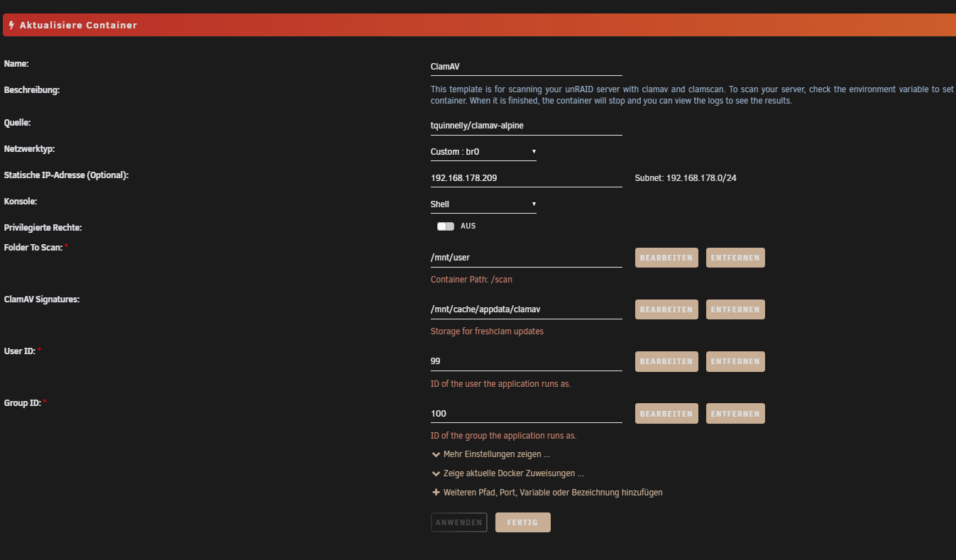Click Bearbeiten for ClamAV Signatures

[x=666, y=309]
